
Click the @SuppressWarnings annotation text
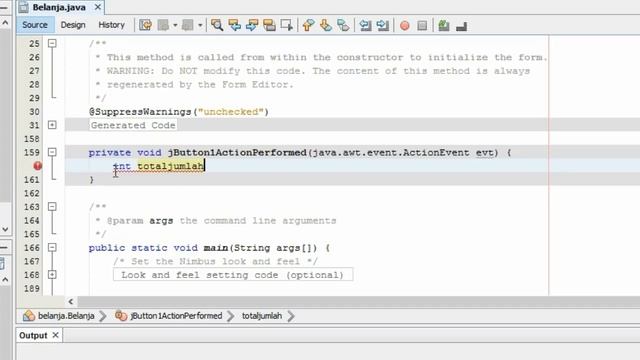click(x=140, y=112)
